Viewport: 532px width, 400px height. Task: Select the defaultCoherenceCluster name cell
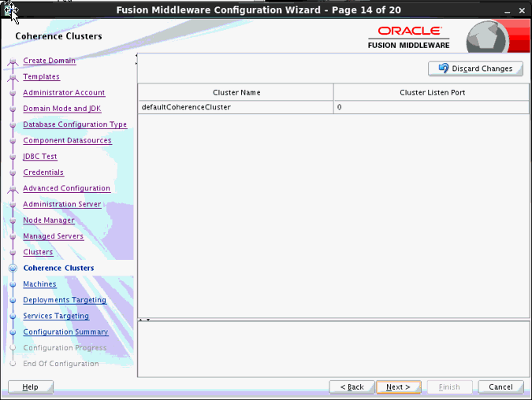[236, 107]
